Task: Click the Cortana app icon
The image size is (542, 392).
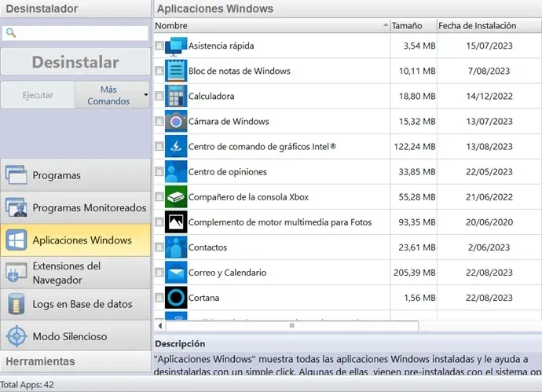Action: tap(176, 298)
